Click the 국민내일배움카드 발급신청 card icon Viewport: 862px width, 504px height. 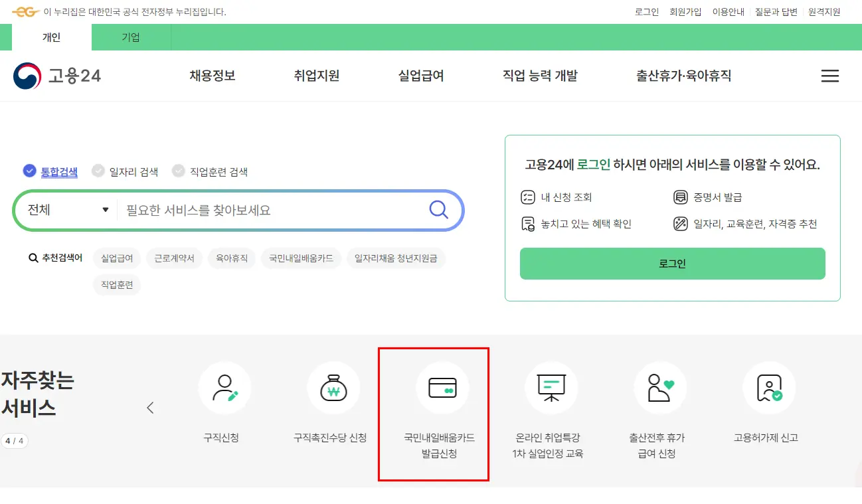[443, 388]
